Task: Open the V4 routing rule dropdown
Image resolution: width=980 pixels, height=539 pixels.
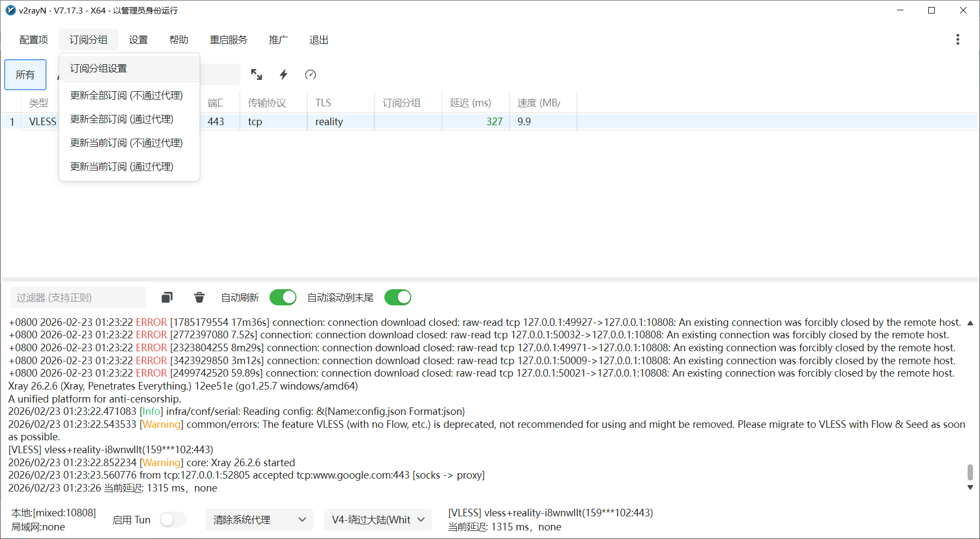Action: 378,520
